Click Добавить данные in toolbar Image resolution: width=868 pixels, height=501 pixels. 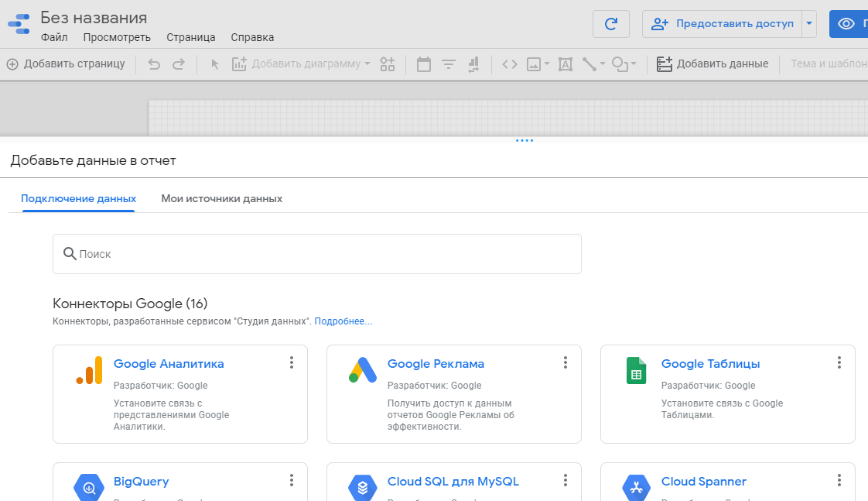(713, 64)
